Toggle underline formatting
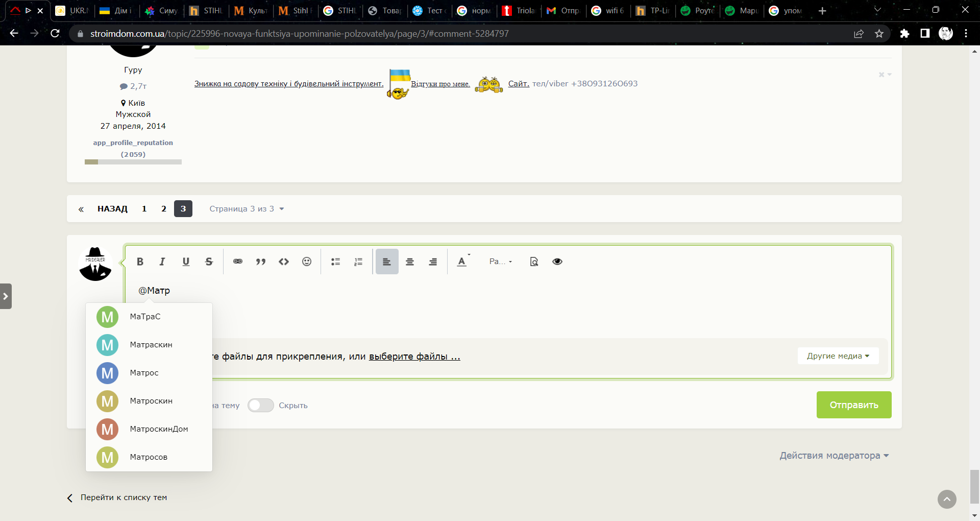The height and width of the screenshot is (521, 980). [x=186, y=262]
